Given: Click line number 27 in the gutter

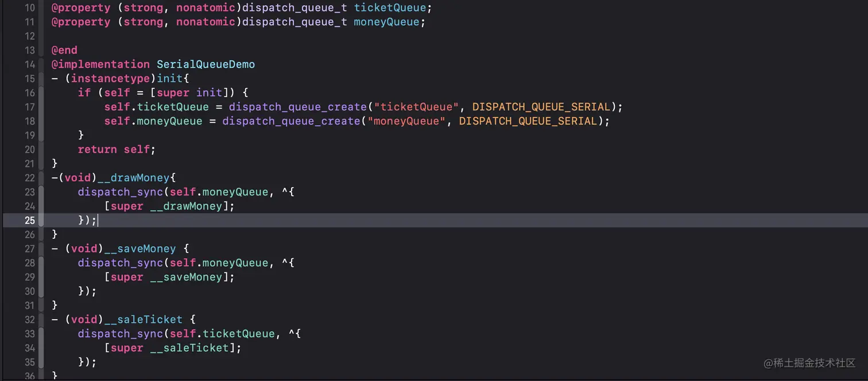Looking at the screenshot, I should (29, 249).
